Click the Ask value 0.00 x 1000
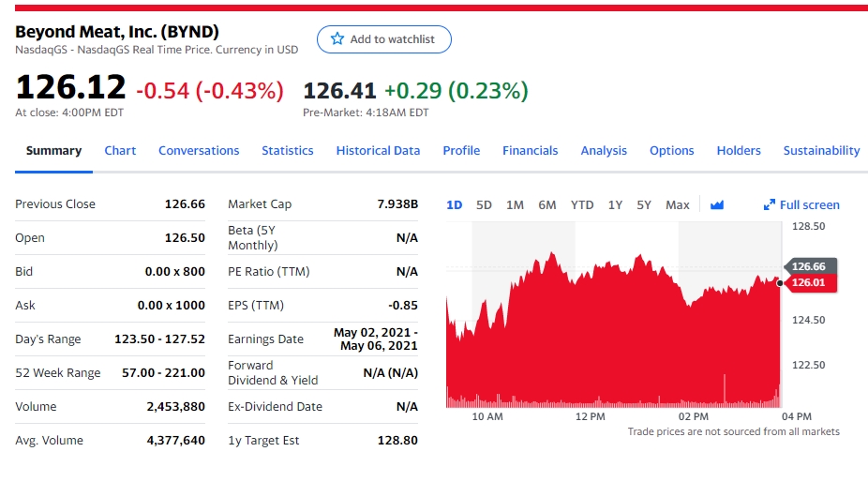 pos(171,306)
